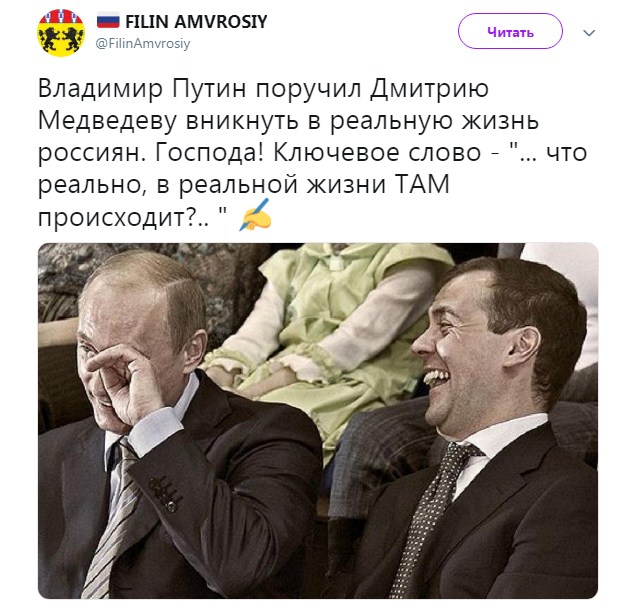Click the writing hand emoji in the tweet
Viewport: 634px width, 608px height.
click(x=256, y=215)
